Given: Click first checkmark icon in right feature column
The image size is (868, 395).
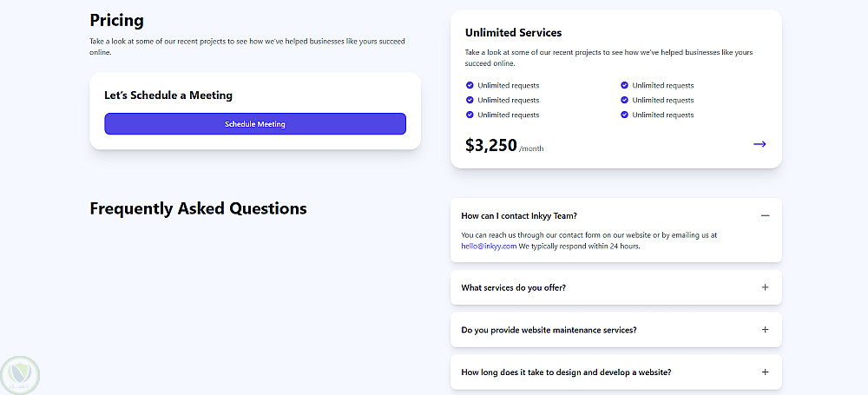Looking at the screenshot, I should (624, 85).
